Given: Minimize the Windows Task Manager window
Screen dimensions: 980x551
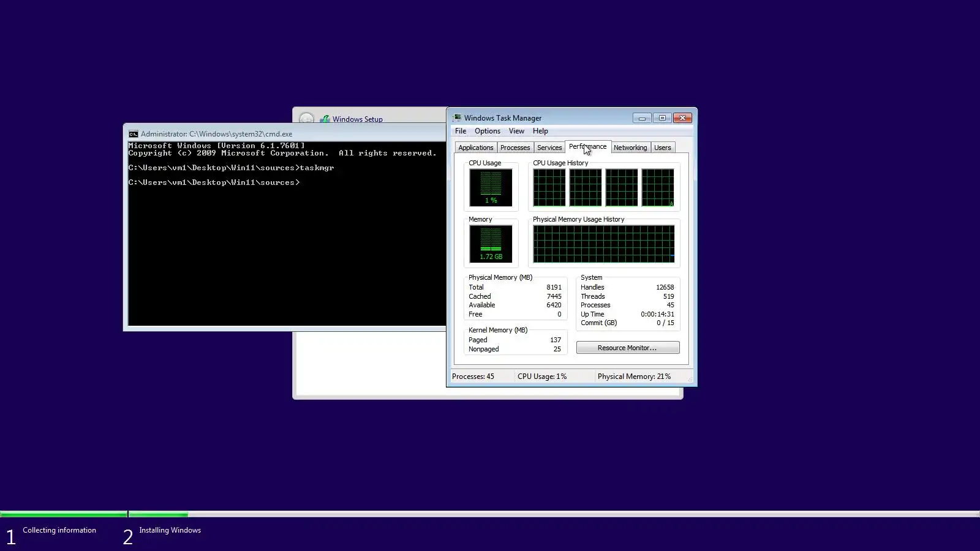Looking at the screenshot, I should pyautogui.click(x=642, y=118).
